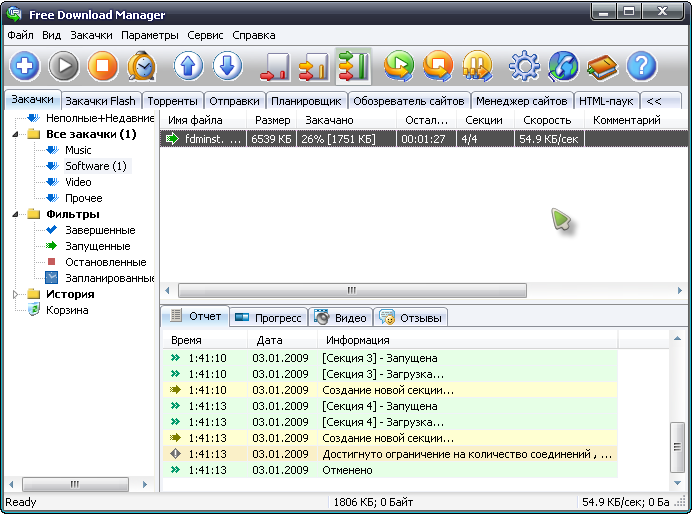The width and height of the screenshot is (692, 514).
Task: Open the Закачки menu
Action: click(x=91, y=35)
